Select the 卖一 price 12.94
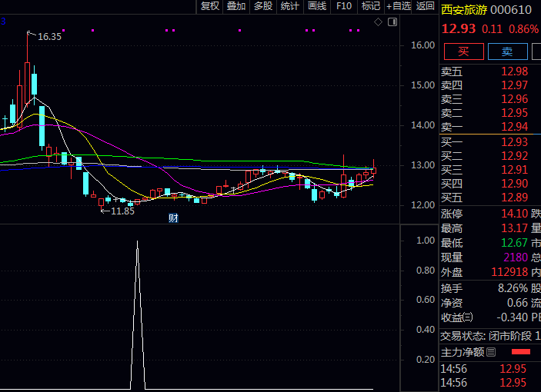This screenshot has height=392, width=541. (x=514, y=127)
